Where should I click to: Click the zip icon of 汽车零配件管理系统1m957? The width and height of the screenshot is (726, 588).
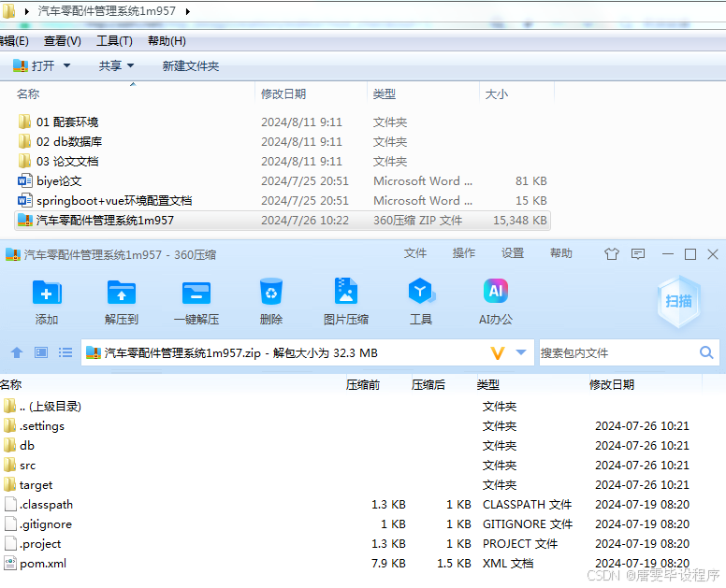(24, 221)
